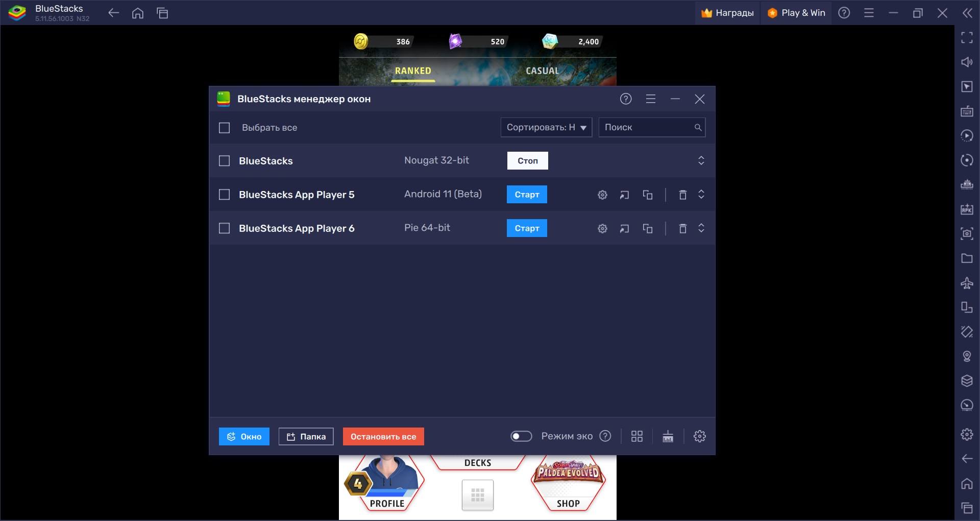980x521 pixels.
Task: Take a screenshot using the sidebar icon
Action: pyautogui.click(x=967, y=233)
